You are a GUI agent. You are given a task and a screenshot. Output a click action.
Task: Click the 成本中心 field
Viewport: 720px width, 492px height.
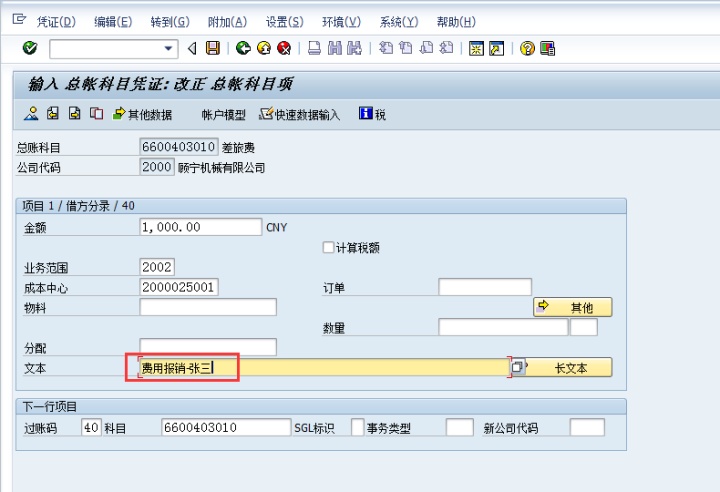tap(179, 287)
